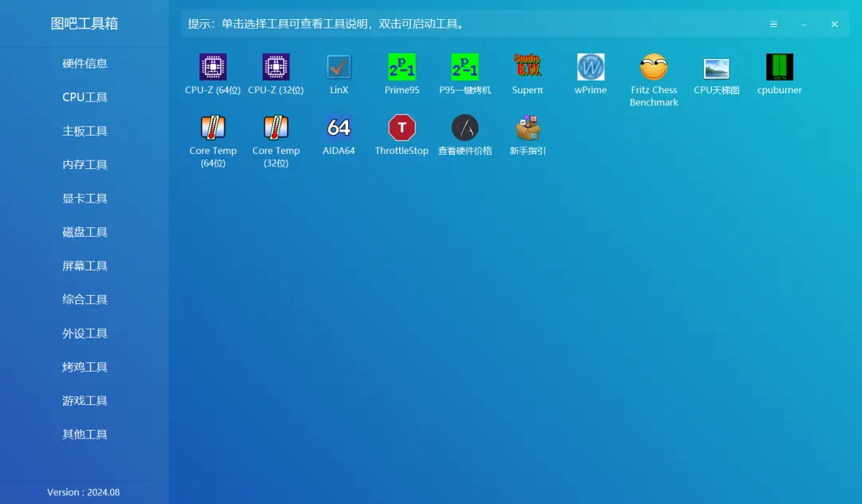Select the CPU-Z (32位) tool icon
Screen dimensions: 862x504
point(275,67)
